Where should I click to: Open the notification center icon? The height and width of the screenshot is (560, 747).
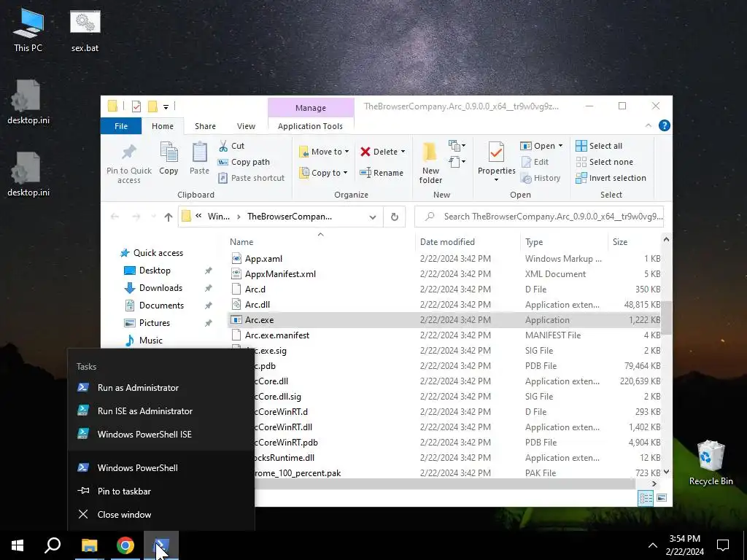723,545
